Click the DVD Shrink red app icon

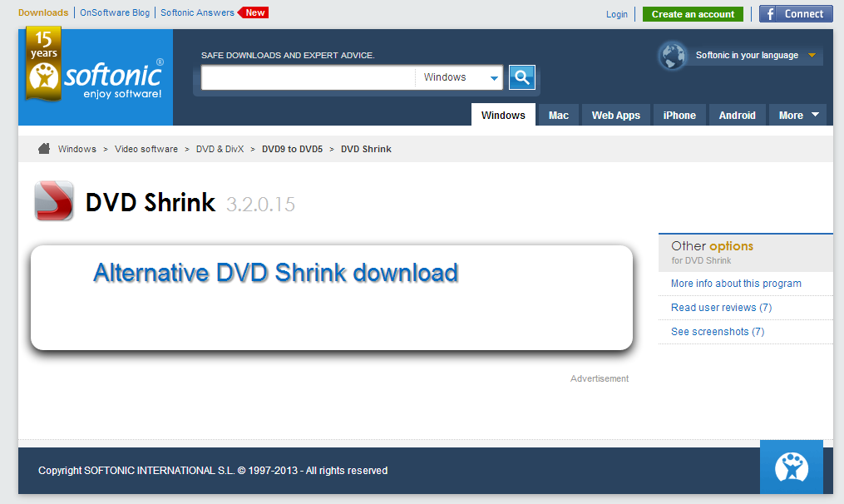coord(54,200)
